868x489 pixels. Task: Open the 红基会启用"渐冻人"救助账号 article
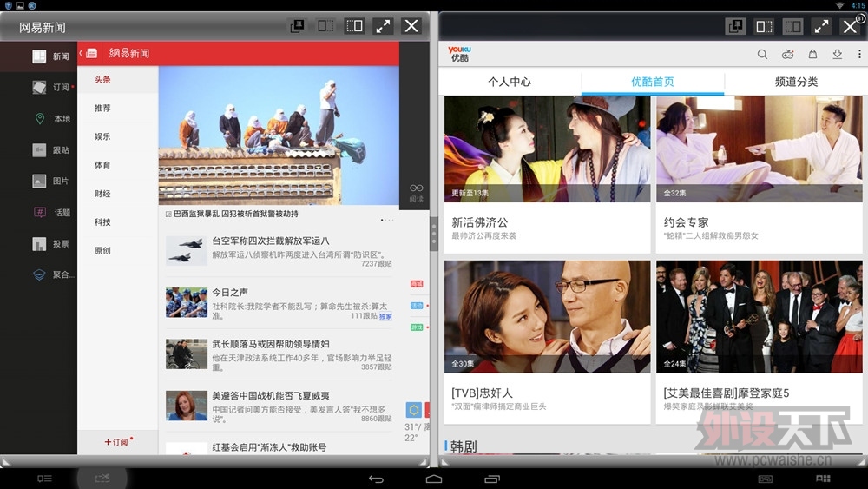(x=279, y=447)
